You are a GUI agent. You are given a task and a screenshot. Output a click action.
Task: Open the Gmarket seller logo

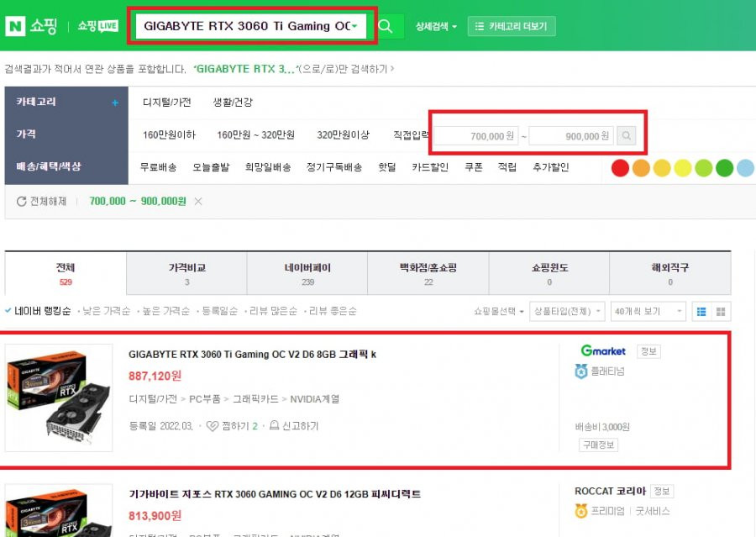click(603, 350)
